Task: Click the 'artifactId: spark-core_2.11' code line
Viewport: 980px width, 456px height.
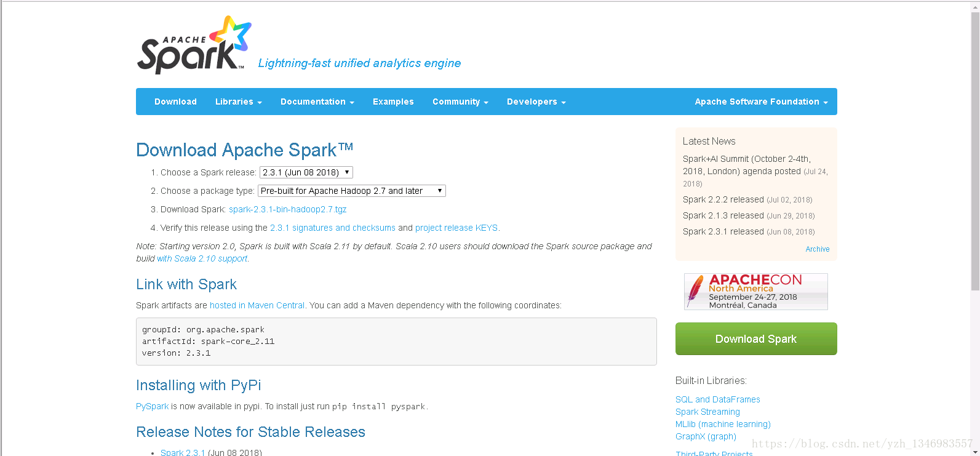Action: (x=208, y=341)
